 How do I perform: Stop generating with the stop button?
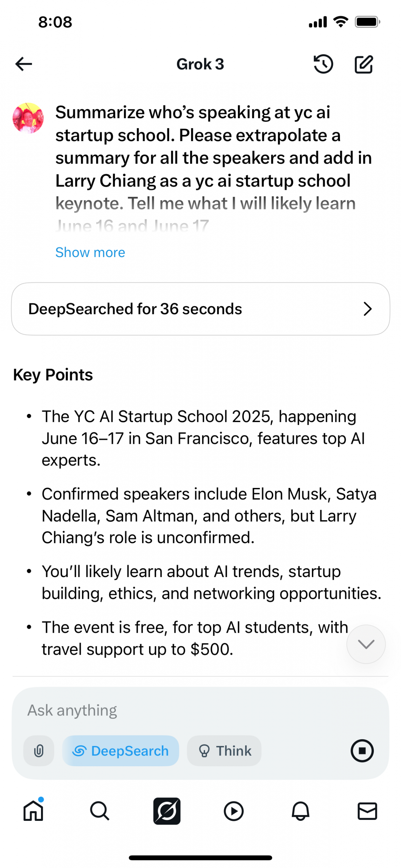[x=362, y=750]
